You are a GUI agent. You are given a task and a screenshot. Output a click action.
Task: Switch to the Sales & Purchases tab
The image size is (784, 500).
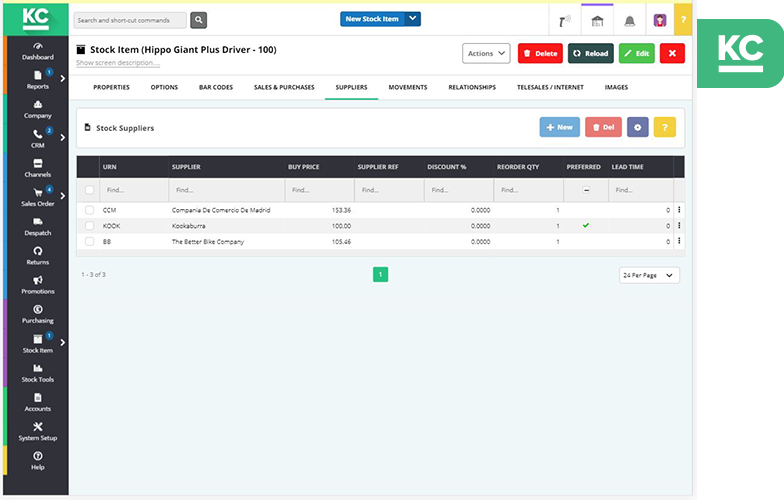click(x=284, y=88)
